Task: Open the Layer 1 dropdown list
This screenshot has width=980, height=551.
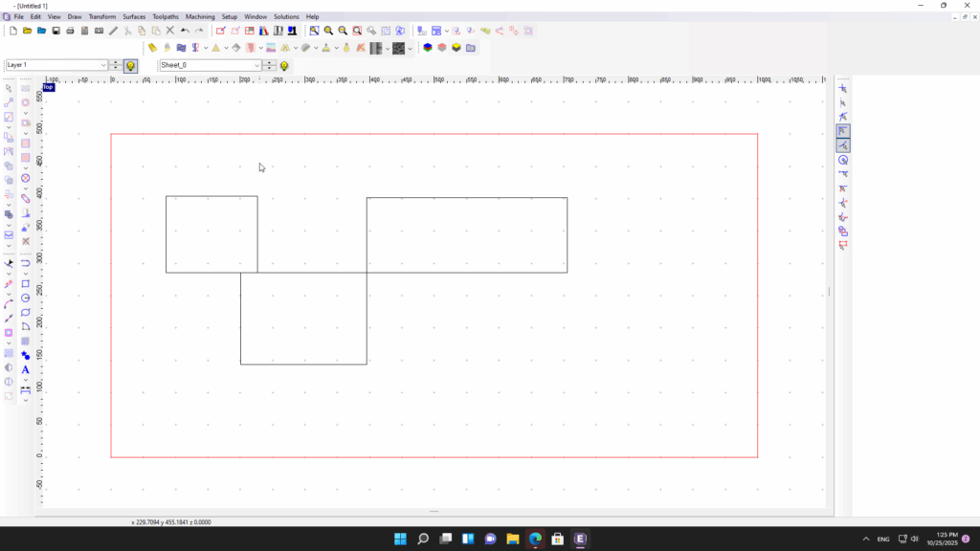Action: (103, 65)
